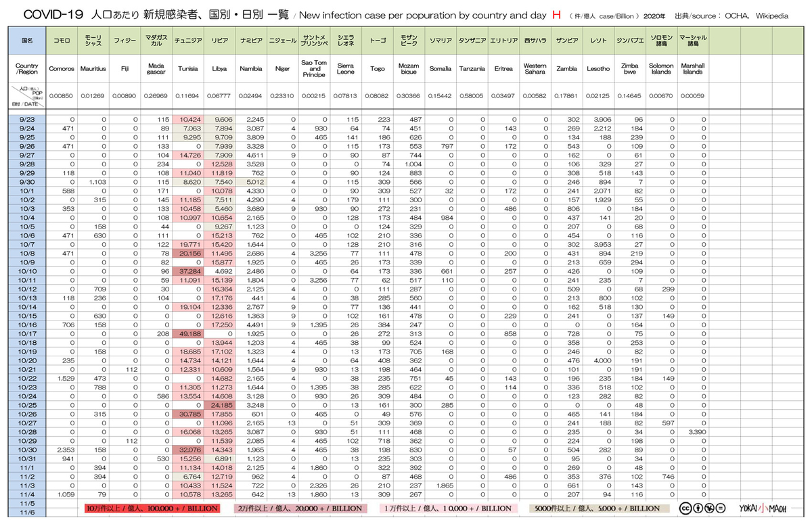
Task: Click the CC attribution person icon
Action: click(697, 508)
